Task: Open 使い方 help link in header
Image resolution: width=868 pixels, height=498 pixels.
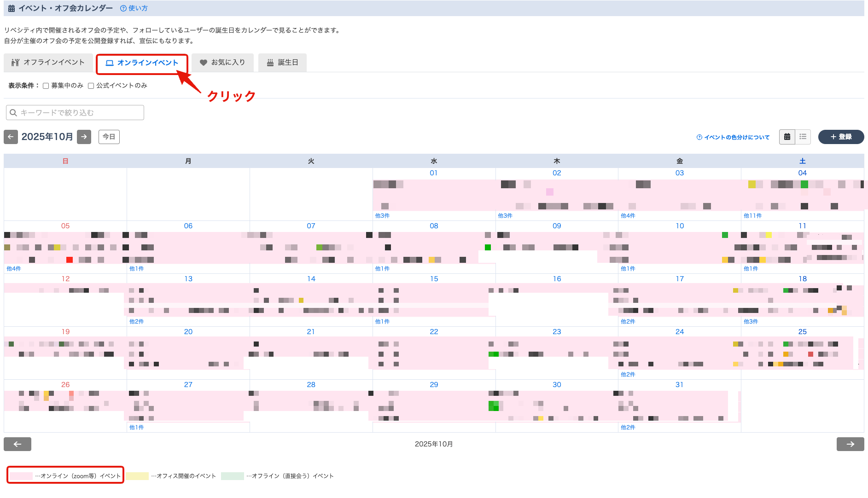Action: (134, 8)
